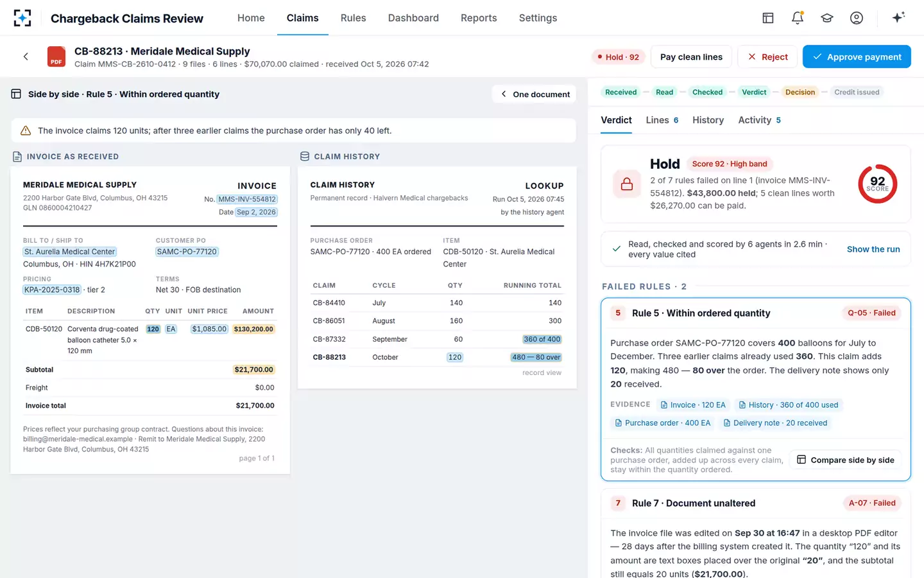Click Pay clean lines button
The width and height of the screenshot is (924, 578).
coord(691,57)
